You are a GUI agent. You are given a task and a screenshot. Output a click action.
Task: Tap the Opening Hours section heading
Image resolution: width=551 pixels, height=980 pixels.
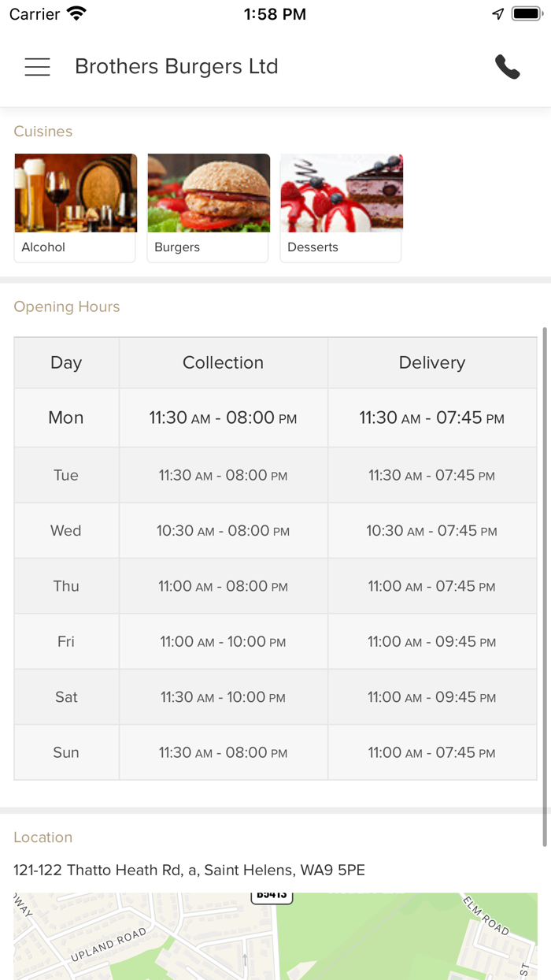coord(67,307)
